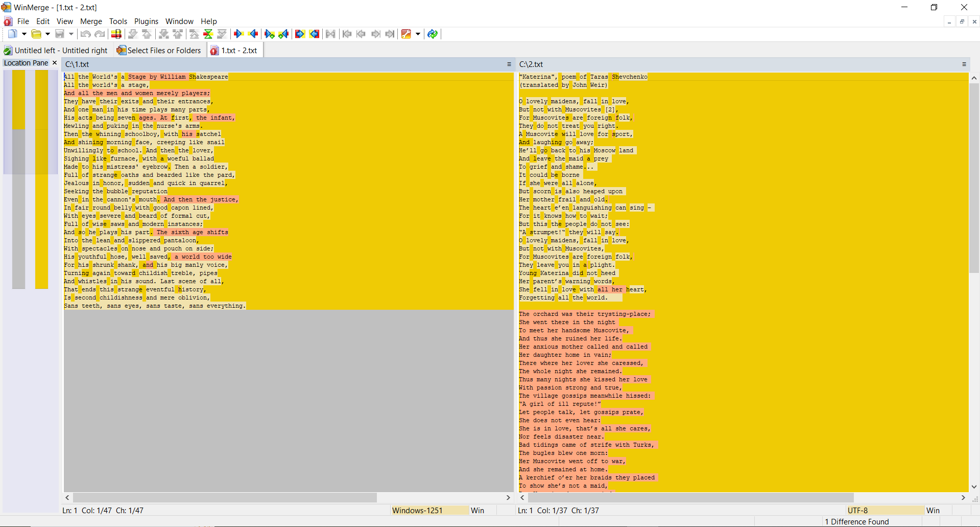Open the C:\1.txt pane header menu
Screen dimensions: 980x527
pos(509,64)
